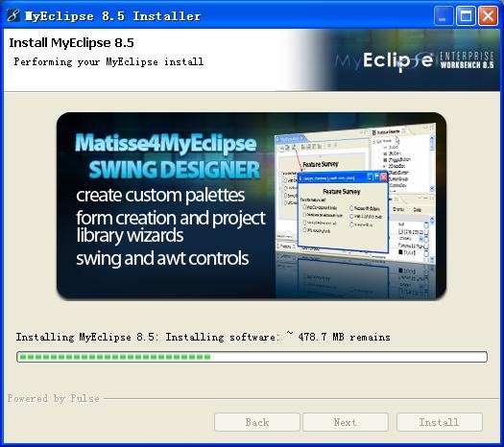Click the Back button
Screen dimensions: 504x447
[257, 422]
